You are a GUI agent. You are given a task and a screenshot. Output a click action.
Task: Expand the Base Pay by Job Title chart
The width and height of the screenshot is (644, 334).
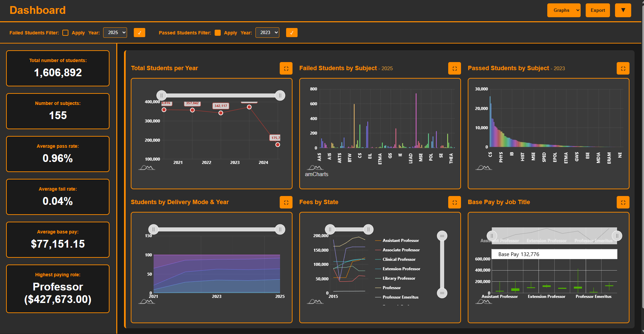(x=623, y=202)
